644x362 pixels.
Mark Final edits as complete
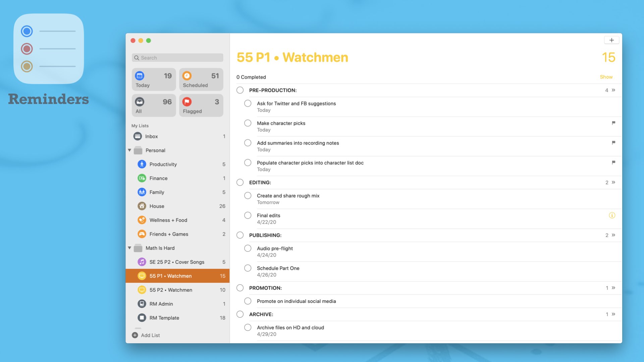[x=248, y=215]
